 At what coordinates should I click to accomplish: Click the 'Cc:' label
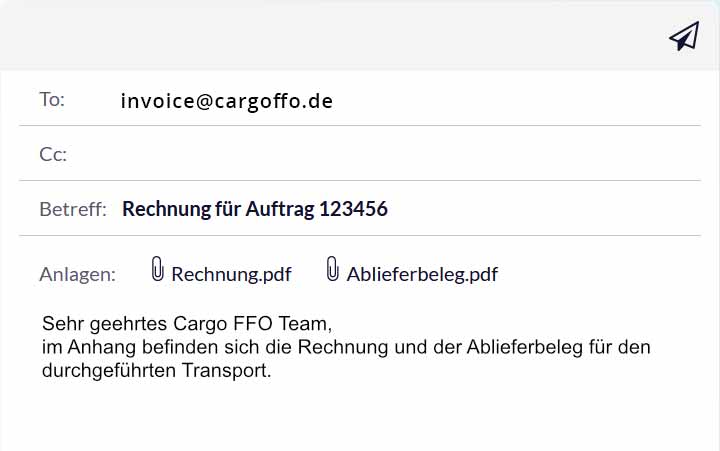[x=53, y=154]
